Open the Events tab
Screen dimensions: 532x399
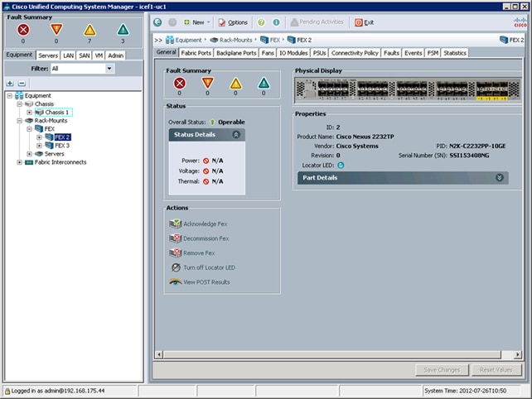(x=414, y=53)
